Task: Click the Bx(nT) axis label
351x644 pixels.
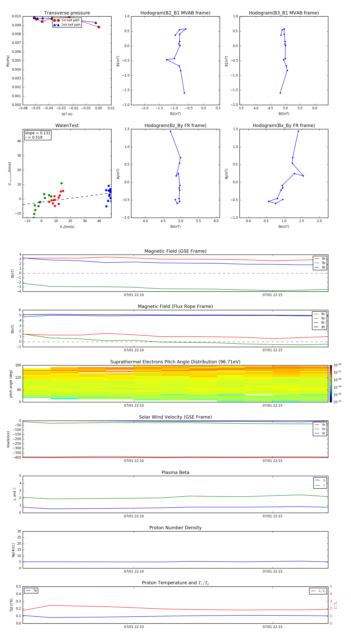Action: point(284,227)
